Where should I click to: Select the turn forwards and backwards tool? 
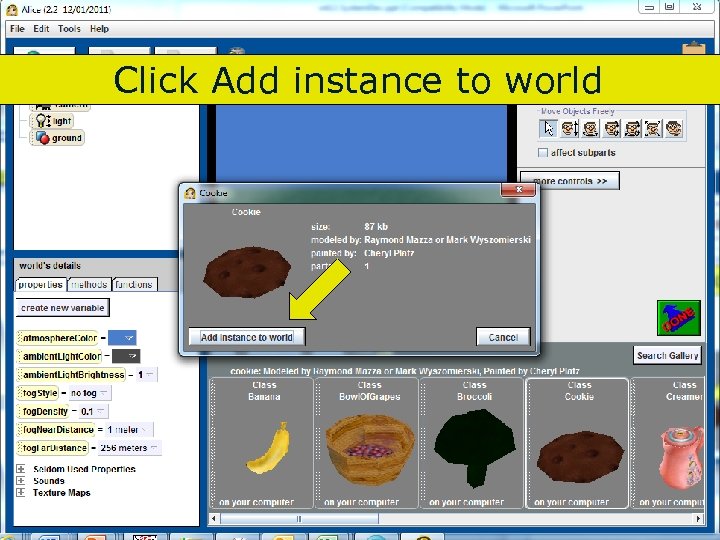[611, 129]
